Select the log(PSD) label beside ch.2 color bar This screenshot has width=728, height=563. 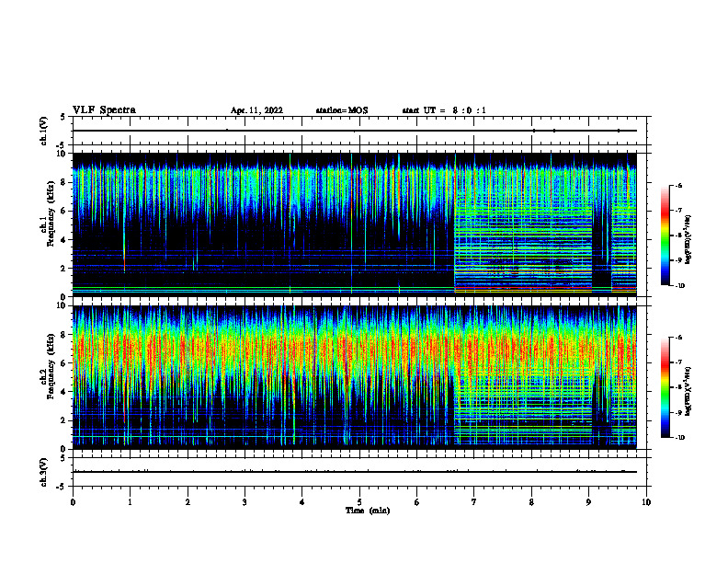688,392
